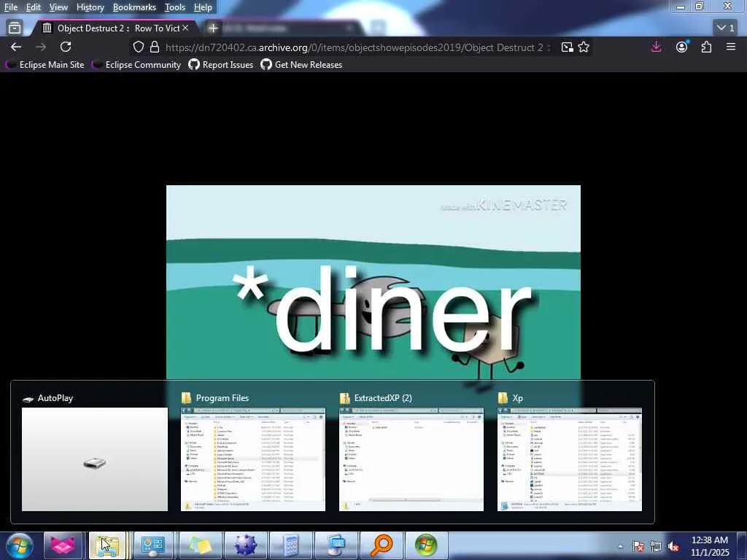The width and height of the screenshot is (747, 560).
Task: Open the Bookmarks menu
Action: [x=134, y=7]
